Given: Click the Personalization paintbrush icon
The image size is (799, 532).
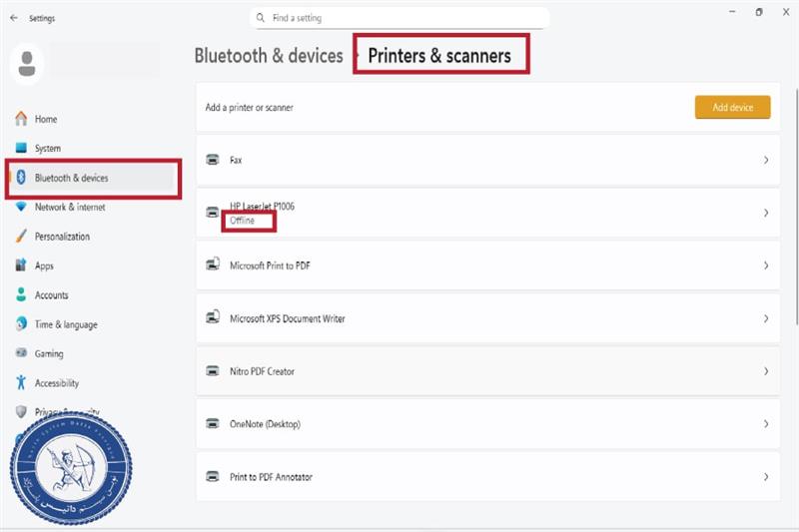Looking at the screenshot, I should coord(21,237).
